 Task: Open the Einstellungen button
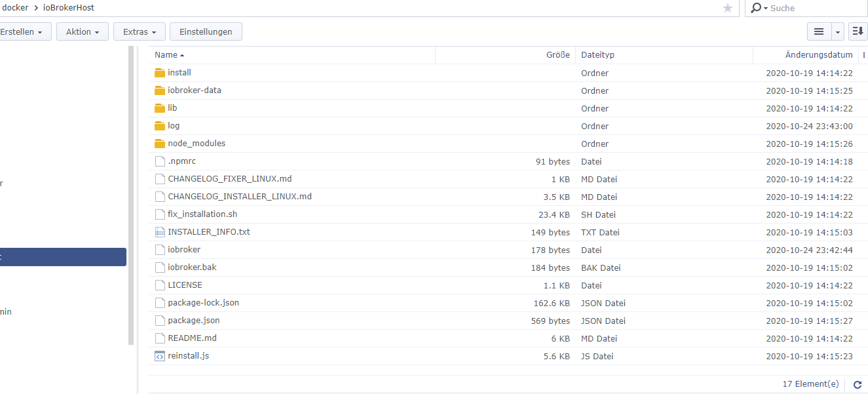click(206, 31)
